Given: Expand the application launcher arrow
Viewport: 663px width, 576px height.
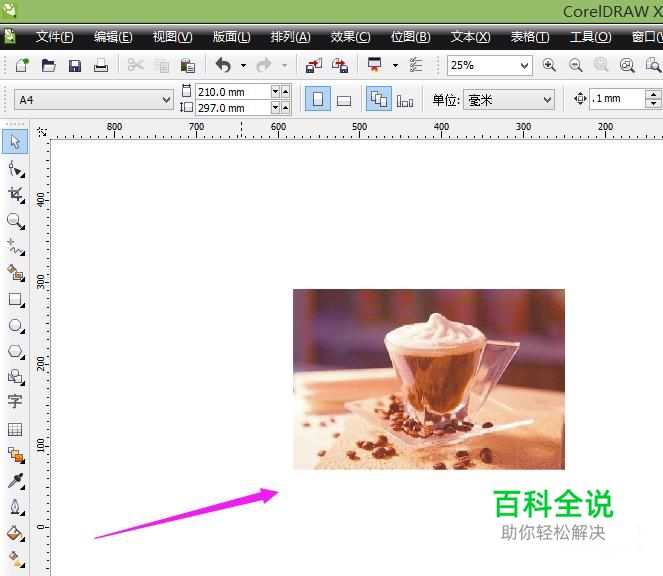Looking at the screenshot, I should click(395, 66).
